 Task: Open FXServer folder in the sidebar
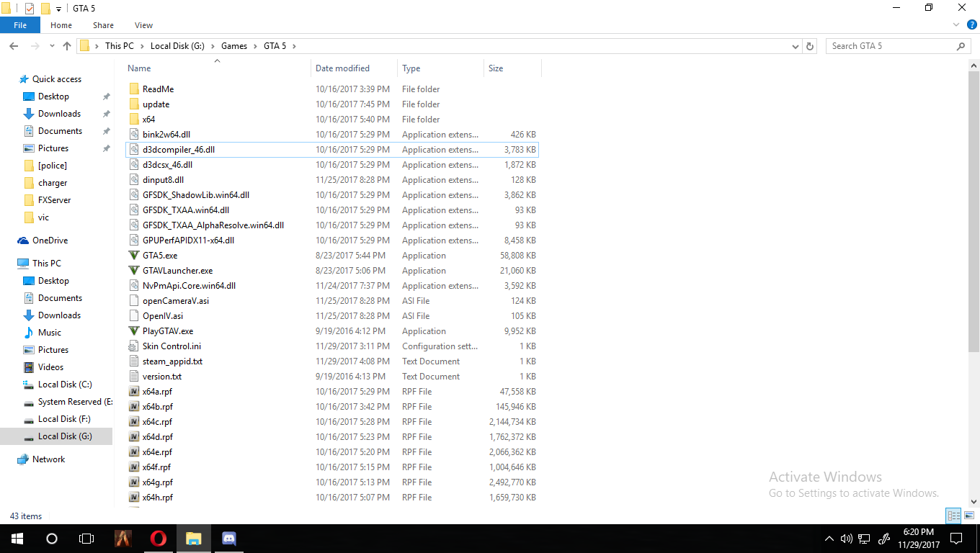[54, 200]
